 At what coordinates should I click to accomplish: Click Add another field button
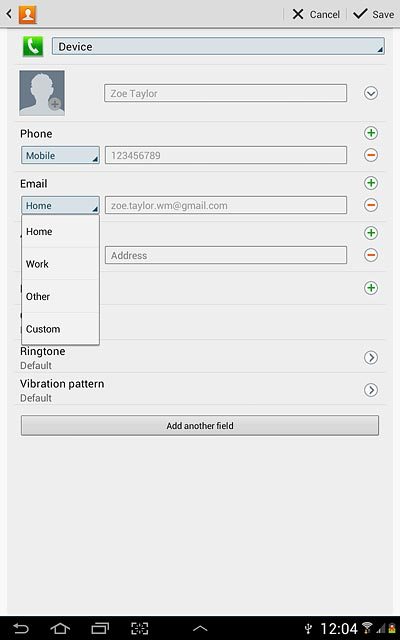[x=200, y=426]
